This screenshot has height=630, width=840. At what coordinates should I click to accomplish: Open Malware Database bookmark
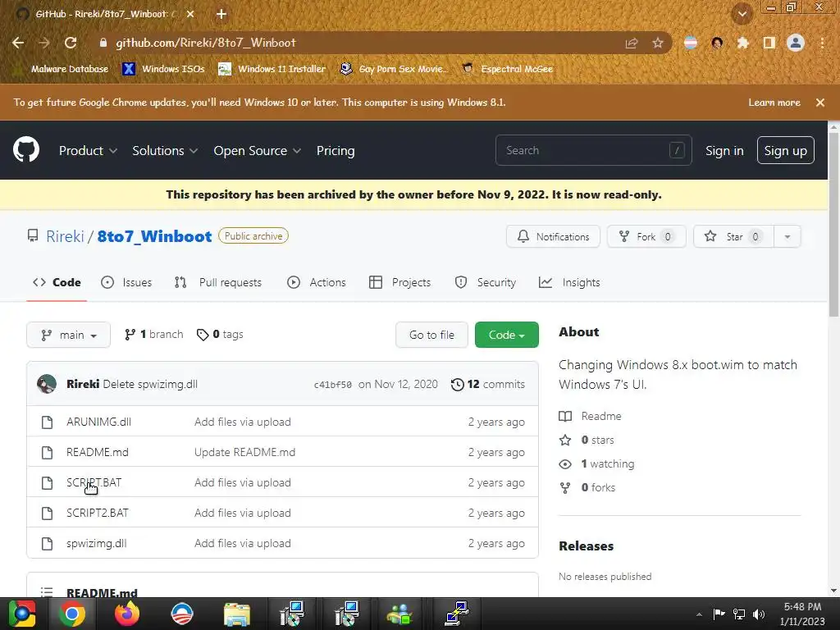point(63,69)
